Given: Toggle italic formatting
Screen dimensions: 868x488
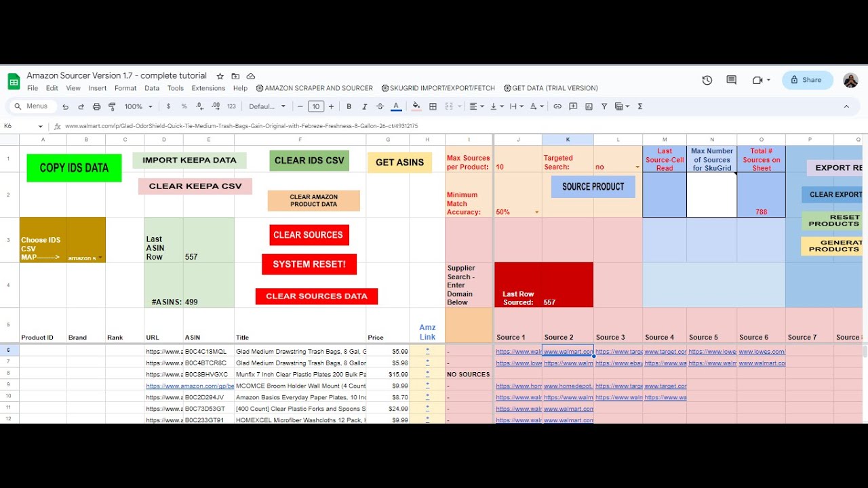Looking at the screenshot, I should tap(365, 106).
